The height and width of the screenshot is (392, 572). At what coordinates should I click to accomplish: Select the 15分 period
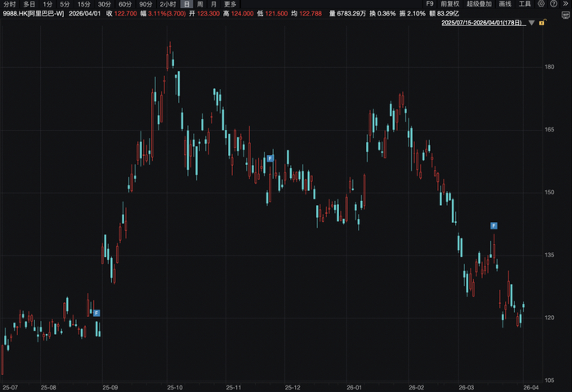[x=84, y=4]
